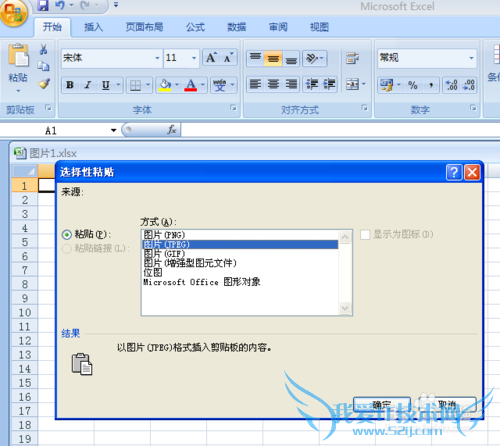The width and height of the screenshot is (500, 446).
Task: Open paste options arrow below 粘贴
Action: (x=18, y=91)
